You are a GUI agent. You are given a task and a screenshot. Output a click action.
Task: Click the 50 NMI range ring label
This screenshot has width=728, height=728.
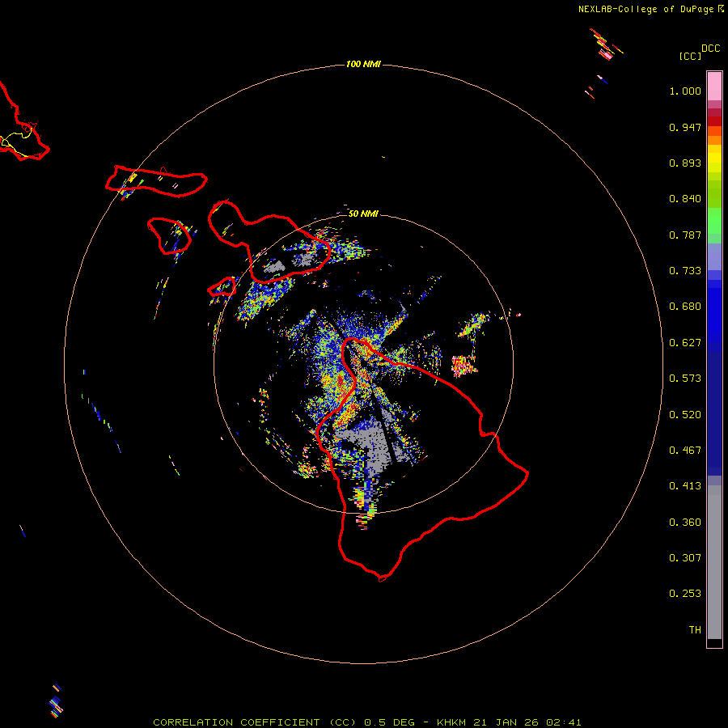363,214
